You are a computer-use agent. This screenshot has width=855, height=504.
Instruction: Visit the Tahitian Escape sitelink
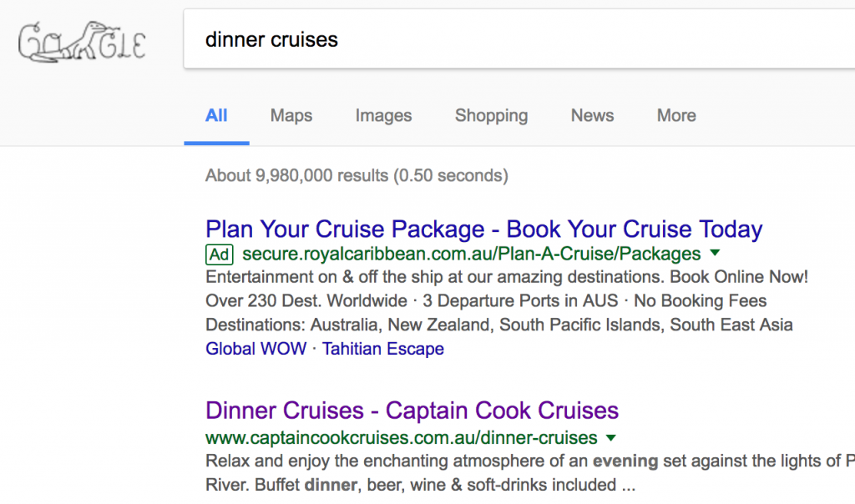tap(383, 349)
